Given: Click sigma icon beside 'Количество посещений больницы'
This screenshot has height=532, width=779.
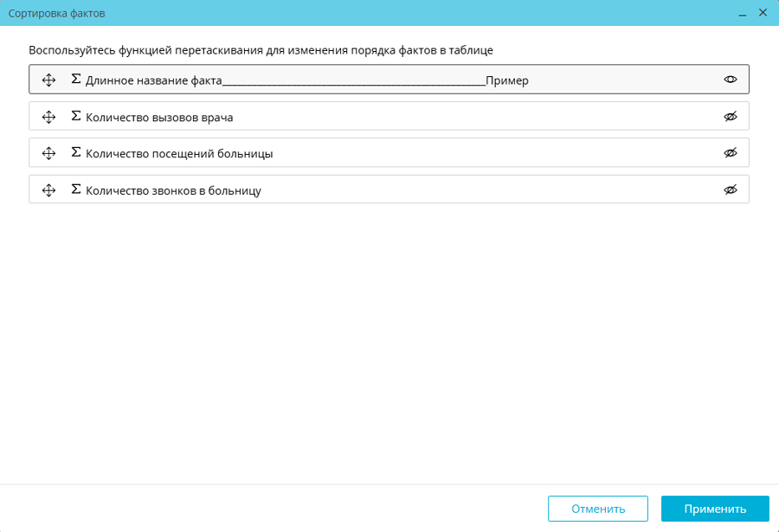Looking at the screenshot, I should pyautogui.click(x=76, y=152).
